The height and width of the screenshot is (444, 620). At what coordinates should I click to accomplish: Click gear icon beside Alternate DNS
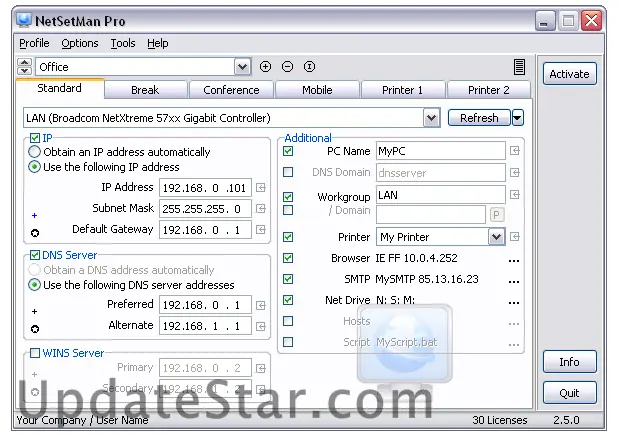click(35, 329)
